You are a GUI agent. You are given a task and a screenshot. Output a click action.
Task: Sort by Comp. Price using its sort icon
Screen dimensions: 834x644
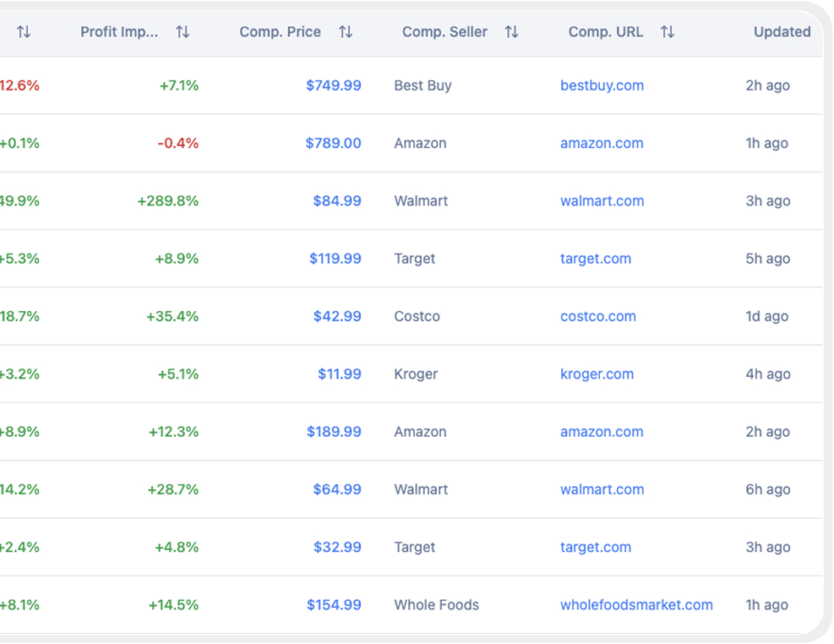click(x=346, y=31)
